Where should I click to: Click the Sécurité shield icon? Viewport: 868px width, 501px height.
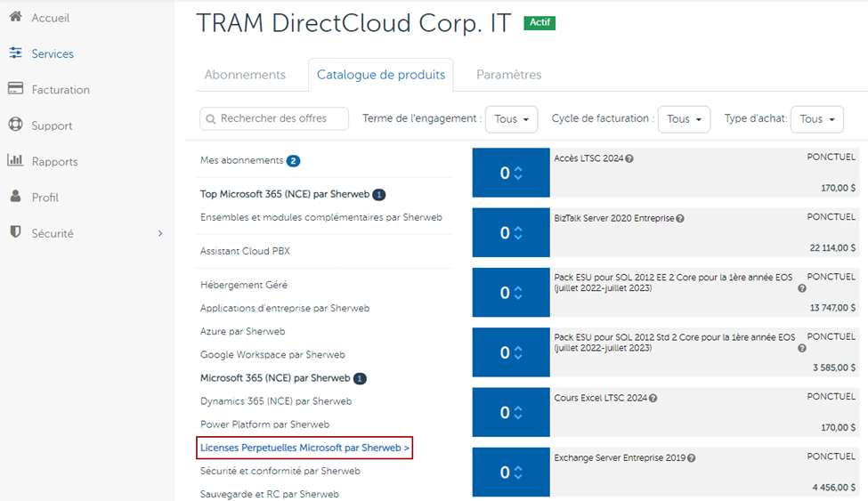tap(15, 232)
